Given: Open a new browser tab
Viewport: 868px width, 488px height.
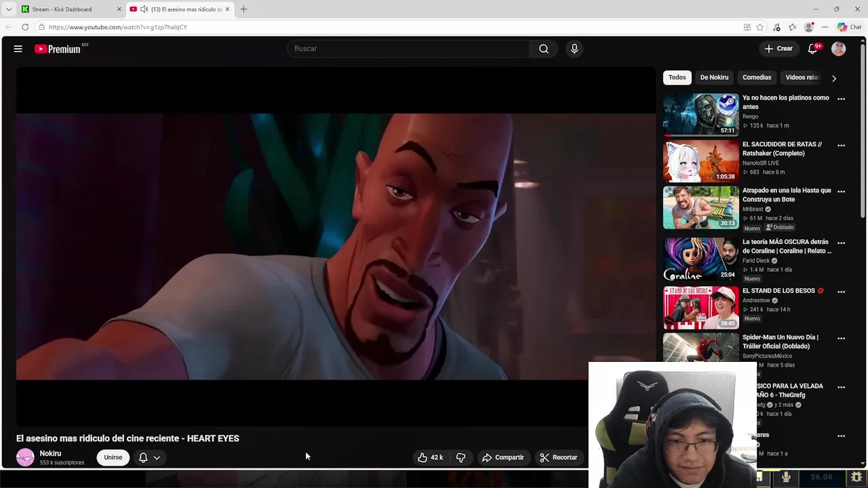Looking at the screenshot, I should pyautogui.click(x=243, y=9).
